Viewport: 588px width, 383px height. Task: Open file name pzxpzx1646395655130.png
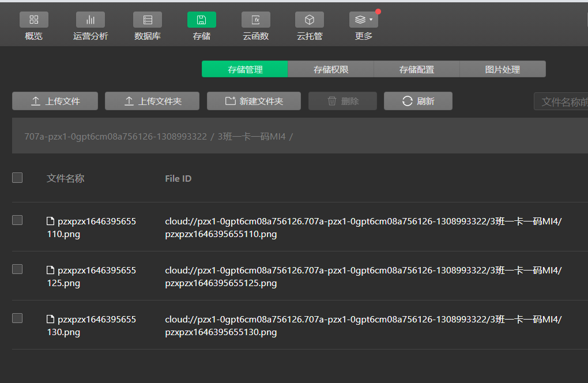(x=92, y=325)
